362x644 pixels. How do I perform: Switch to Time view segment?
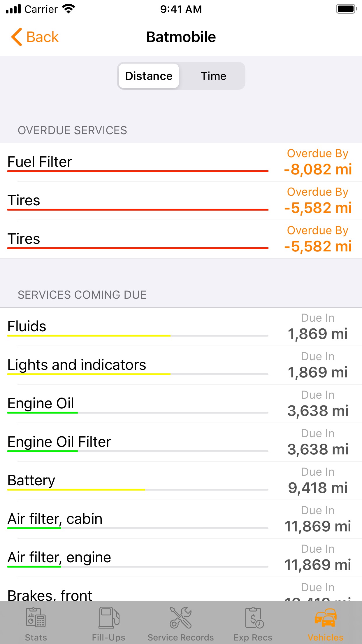point(213,76)
